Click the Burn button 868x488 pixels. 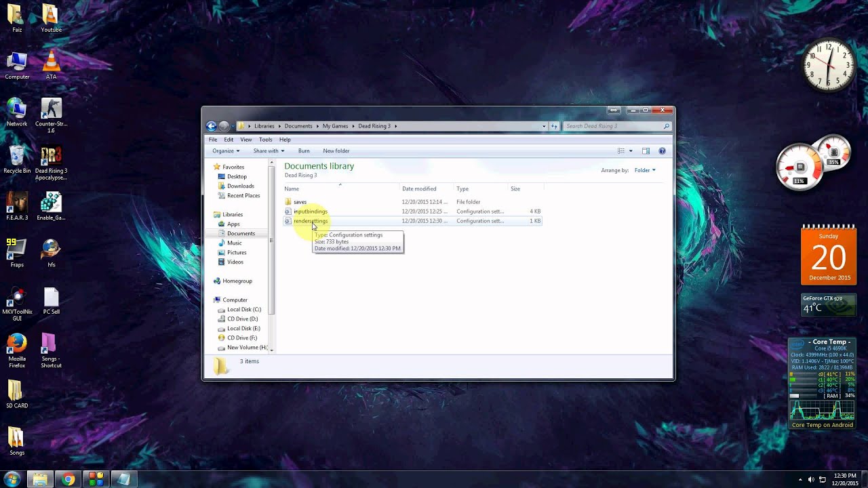[x=304, y=151]
